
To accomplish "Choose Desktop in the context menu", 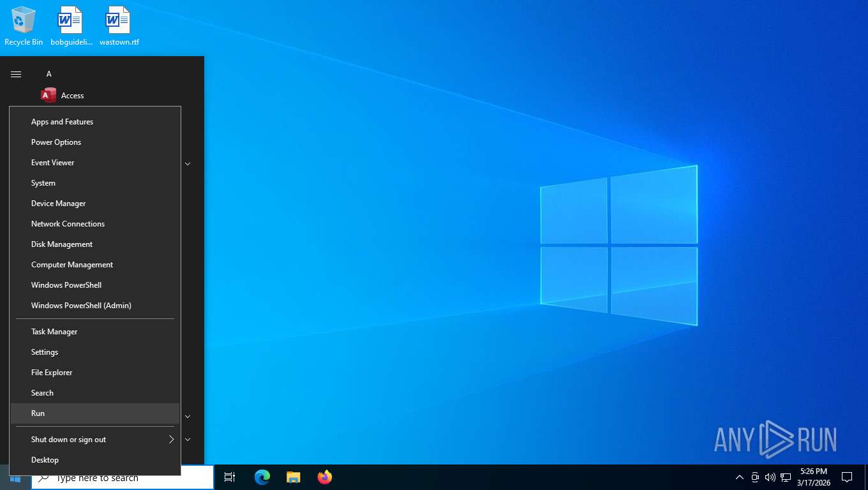I will coord(95,460).
